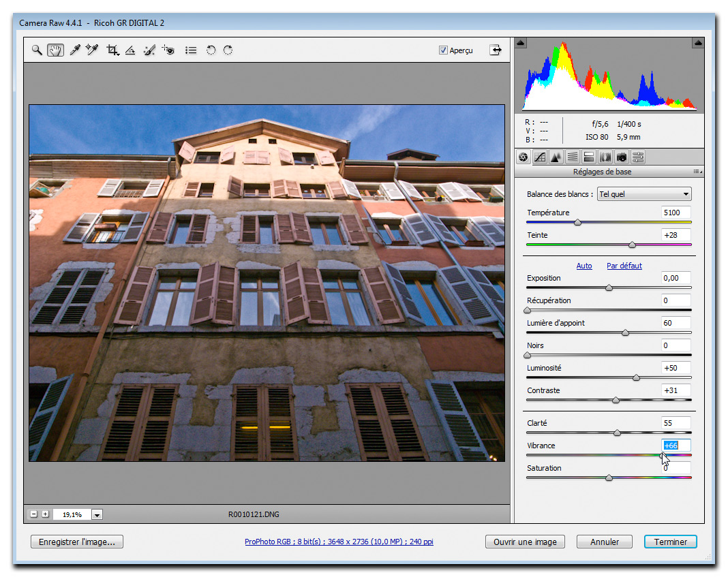Uncheck the Aperçu preview checkbox
The width and height of the screenshot is (728, 577).
tap(443, 50)
